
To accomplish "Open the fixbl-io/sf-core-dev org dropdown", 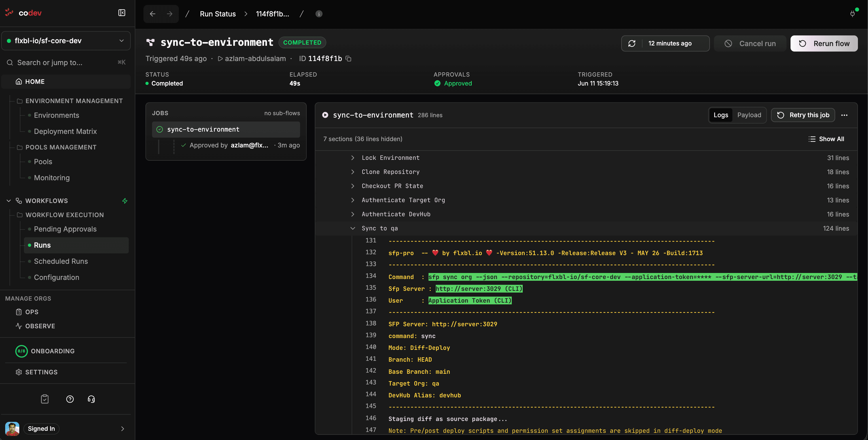I will pyautogui.click(x=66, y=41).
